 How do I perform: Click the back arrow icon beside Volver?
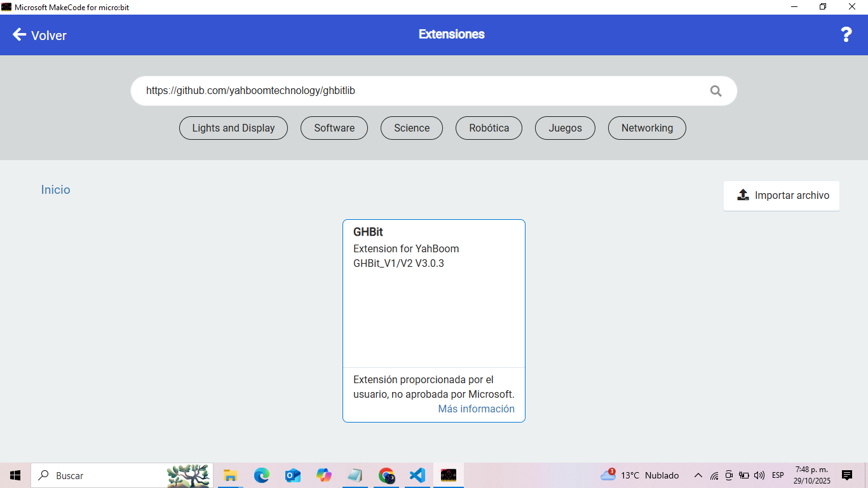pyautogui.click(x=19, y=35)
